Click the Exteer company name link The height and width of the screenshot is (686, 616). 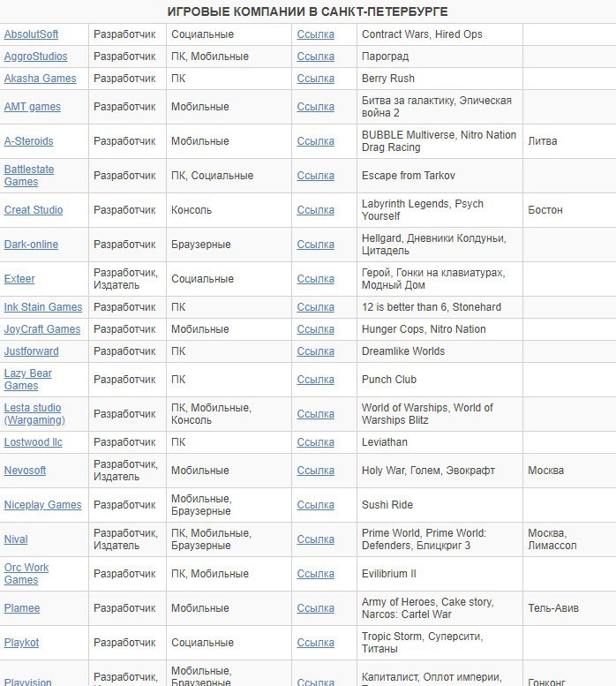19,279
